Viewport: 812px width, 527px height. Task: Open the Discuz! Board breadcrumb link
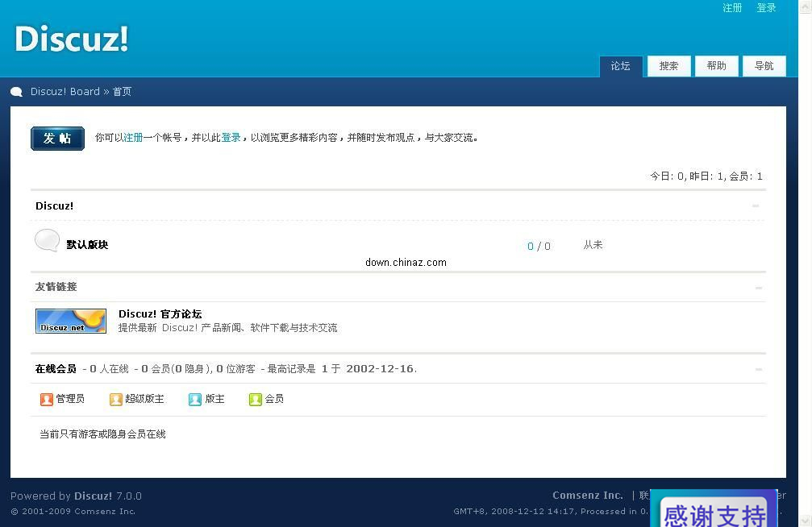point(65,92)
